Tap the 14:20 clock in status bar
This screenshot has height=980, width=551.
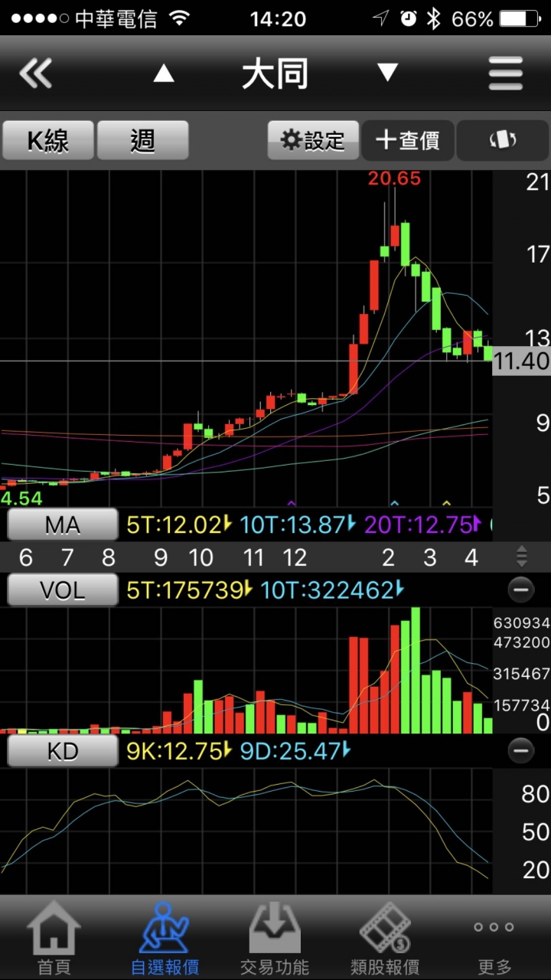278,18
